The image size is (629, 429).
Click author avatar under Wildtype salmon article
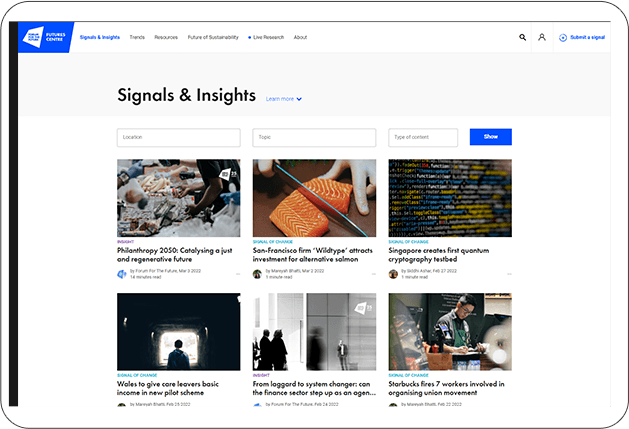point(257,274)
